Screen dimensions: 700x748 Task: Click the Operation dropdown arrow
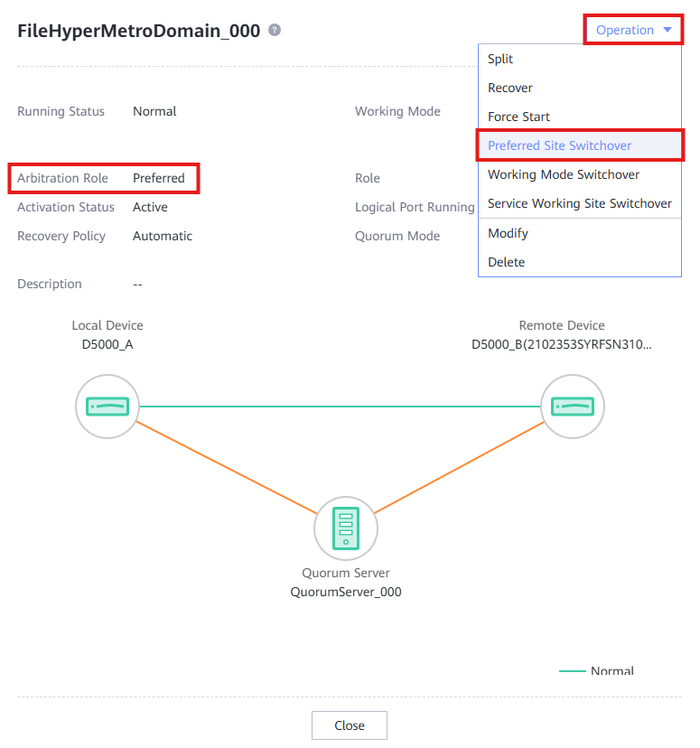click(x=667, y=30)
